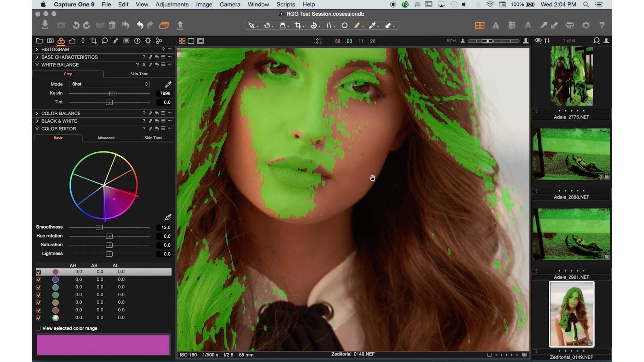
Task: Select the Pick Color eyedropper tool
Action: click(x=373, y=26)
